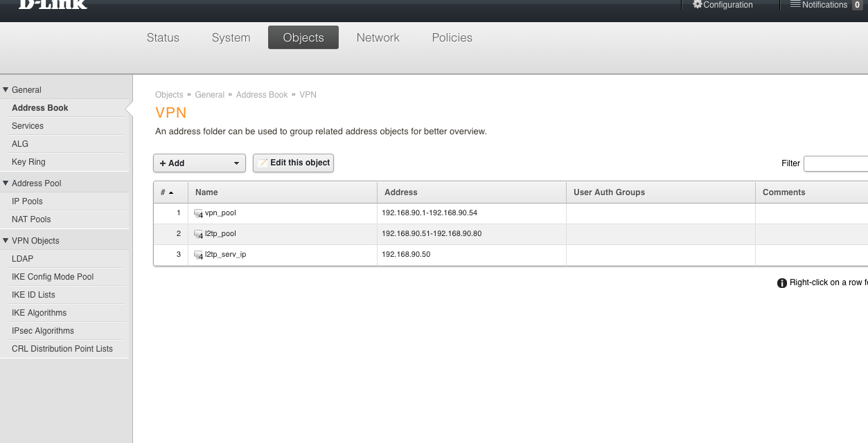The width and height of the screenshot is (868, 443).
Task: Sort by the # column arrow
Action: point(171,192)
